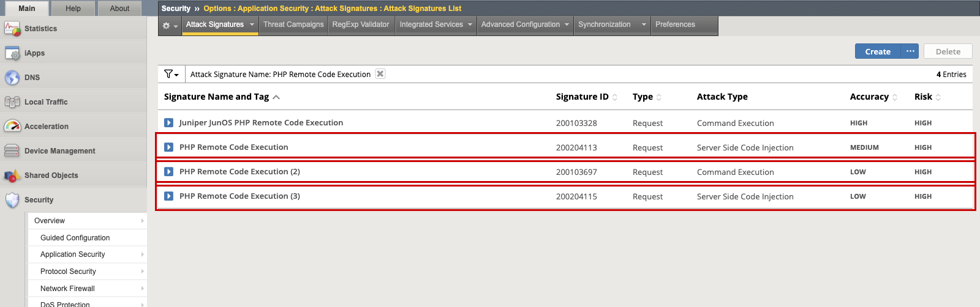Open the Local Traffic icon
Viewport: 980px width, 307px height.
click(12, 102)
